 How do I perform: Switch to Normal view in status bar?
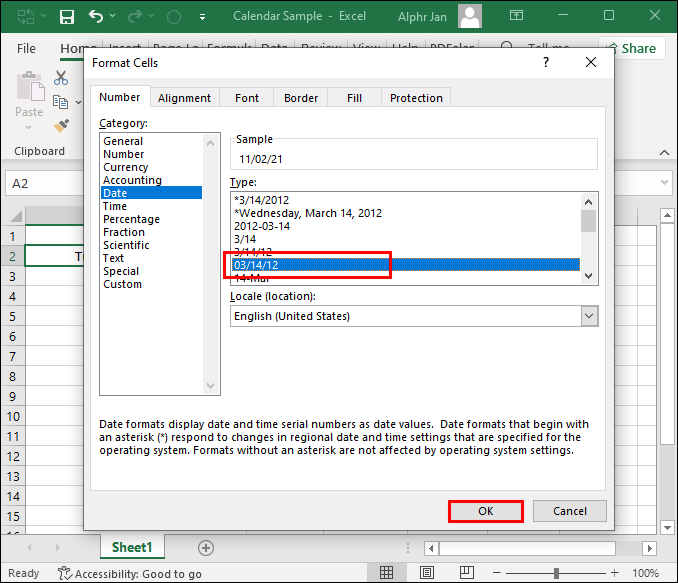(x=386, y=573)
